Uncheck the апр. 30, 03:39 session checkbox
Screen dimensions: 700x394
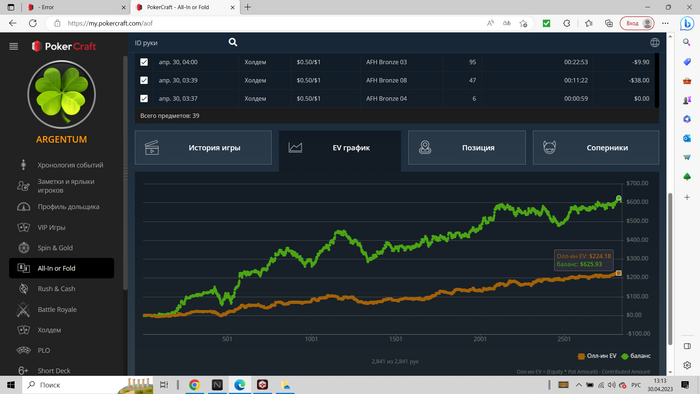coord(144,80)
